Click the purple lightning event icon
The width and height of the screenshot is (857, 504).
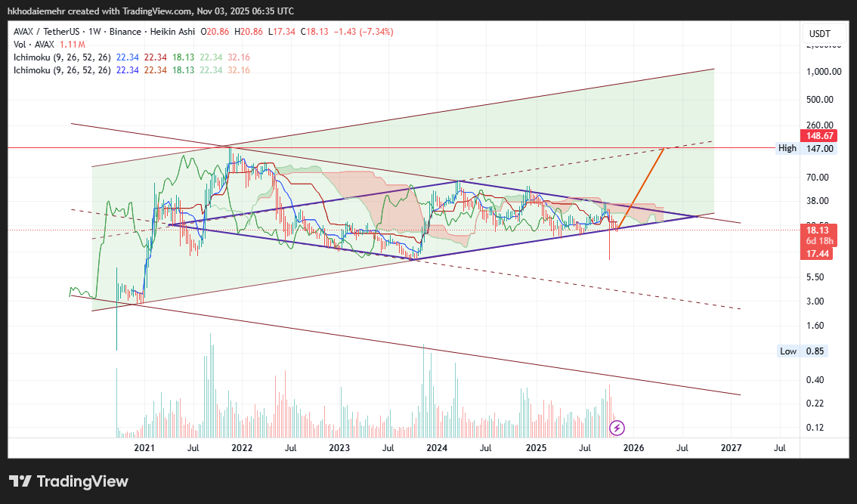(x=617, y=428)
